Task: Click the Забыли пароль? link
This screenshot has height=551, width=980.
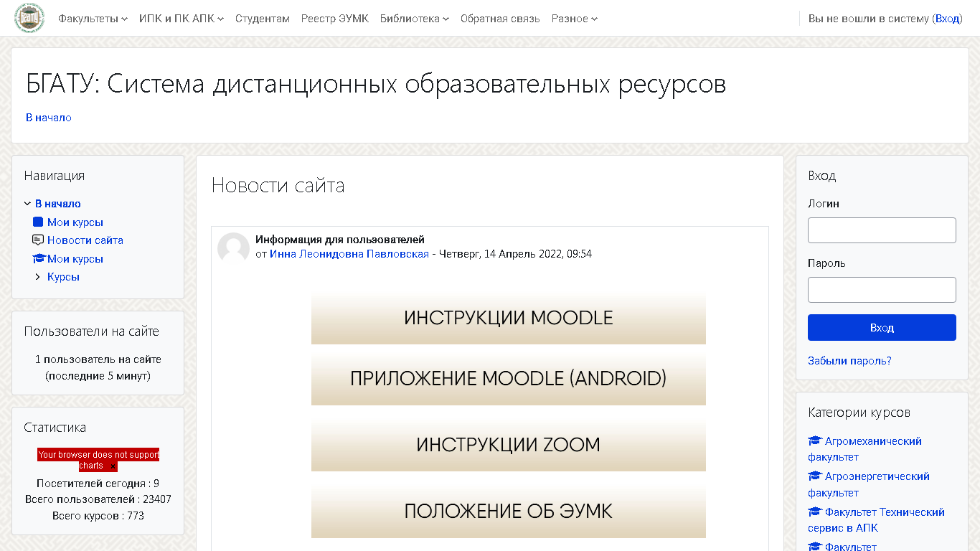Action: (849, 361)
